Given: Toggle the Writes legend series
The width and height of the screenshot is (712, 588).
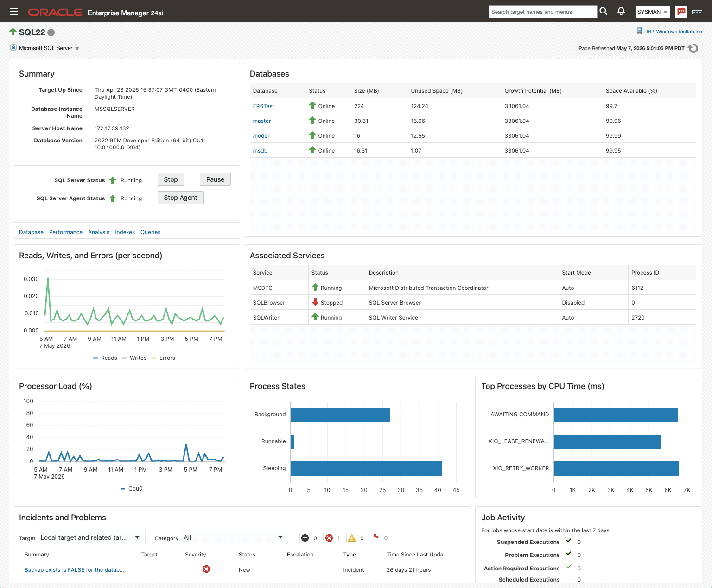Looking at the screenshot, I should [134, 358].
